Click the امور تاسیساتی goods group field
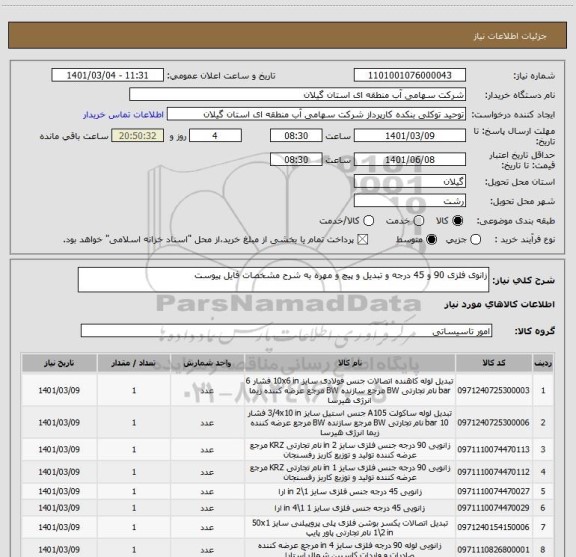 [x=286, y=331]
